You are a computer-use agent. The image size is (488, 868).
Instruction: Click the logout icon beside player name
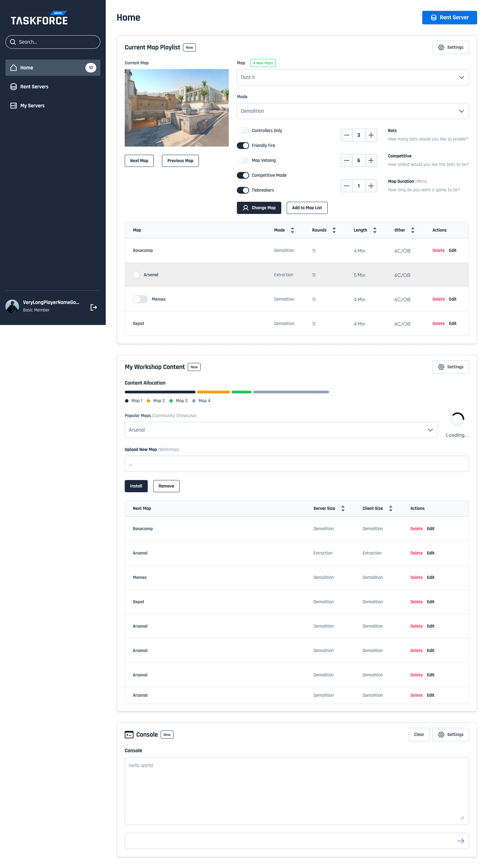pos(94,307)
